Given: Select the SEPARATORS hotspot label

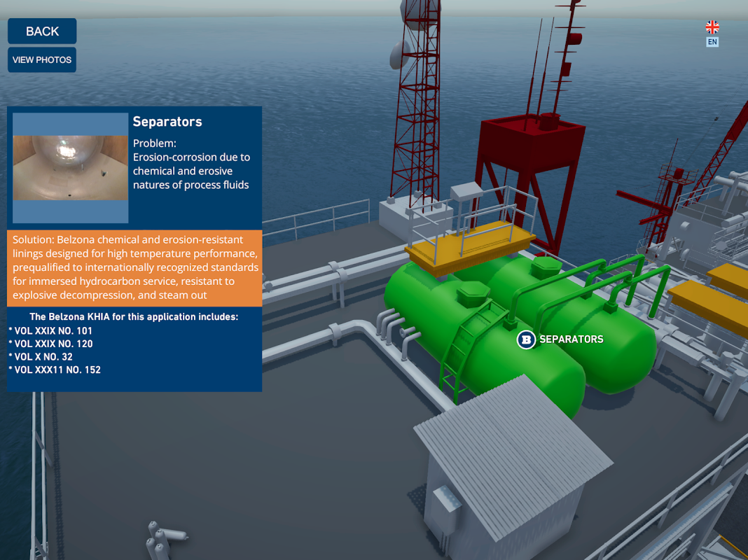Looking at the screenshot, I should click(x=571, y=339).
